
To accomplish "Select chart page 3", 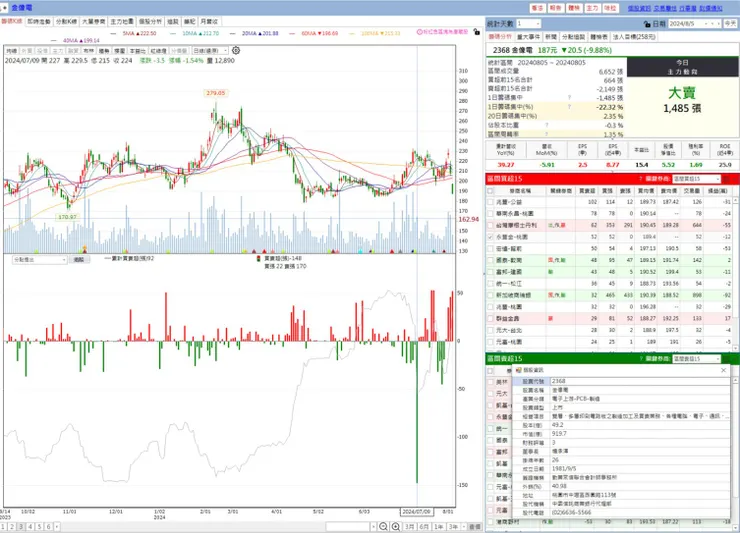I will [21, 526].
